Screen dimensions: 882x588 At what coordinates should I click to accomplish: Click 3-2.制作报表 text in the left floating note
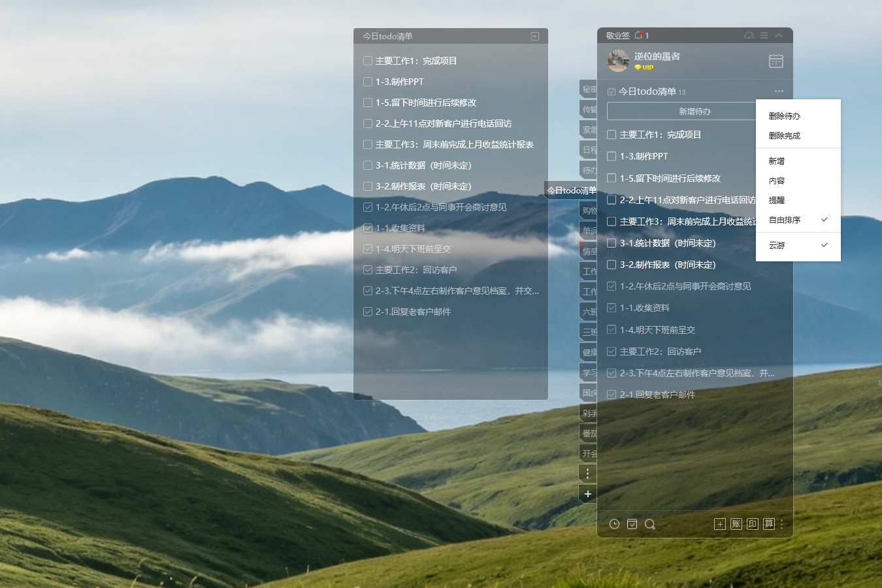[x=423, y=186]
